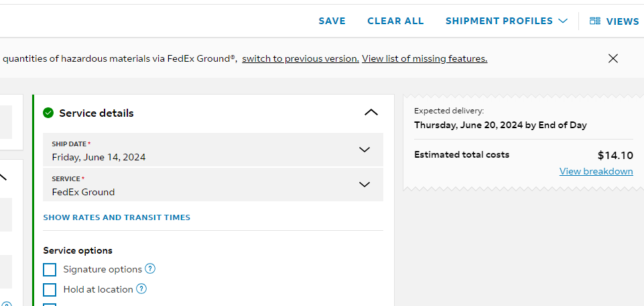Screen dimensions: 644x306
Task: Open the Signature options help icon
Action: pos(150,269)
